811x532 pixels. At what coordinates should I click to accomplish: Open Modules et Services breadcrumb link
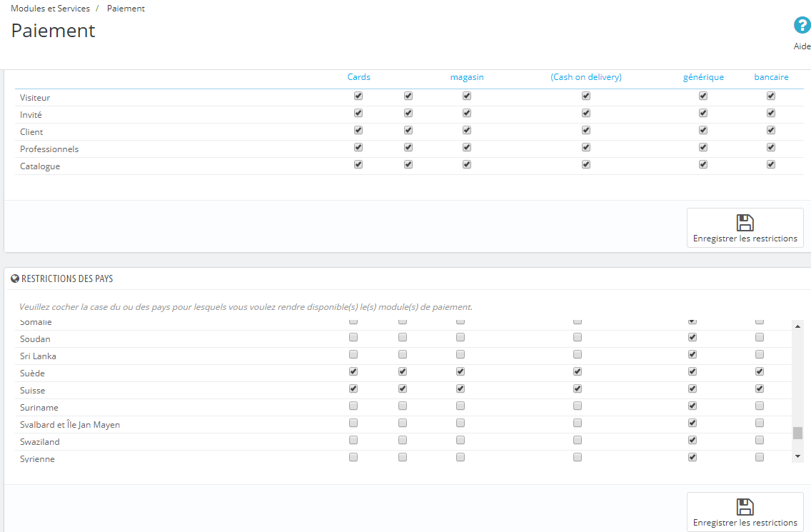50,9
